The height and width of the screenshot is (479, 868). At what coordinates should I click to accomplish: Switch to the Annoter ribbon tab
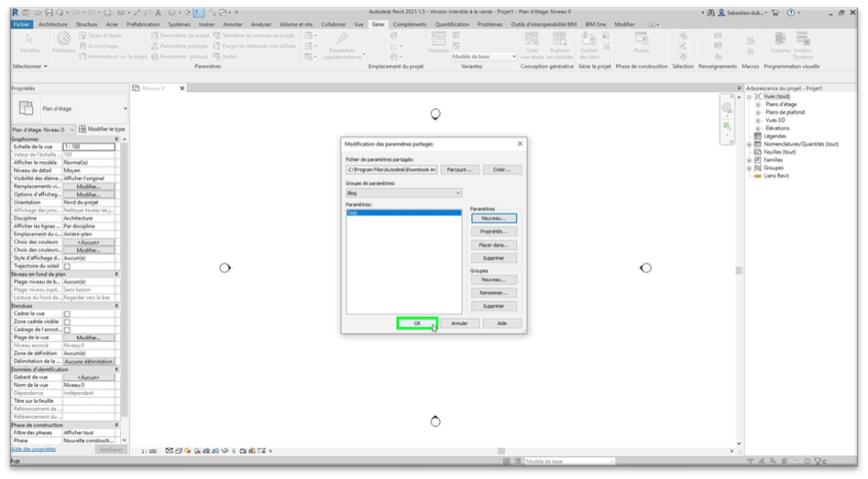pyautogui.click(x=233, y=24)
